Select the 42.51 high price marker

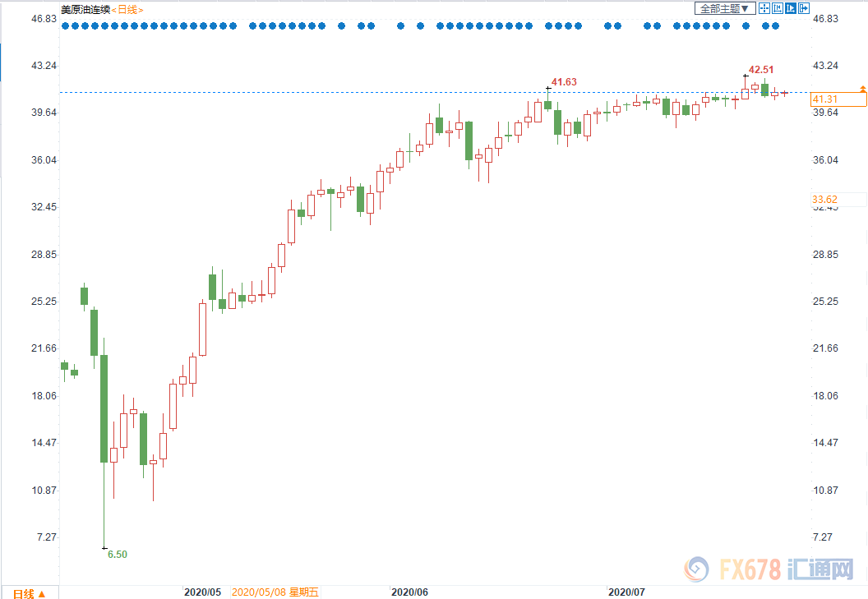760,70
